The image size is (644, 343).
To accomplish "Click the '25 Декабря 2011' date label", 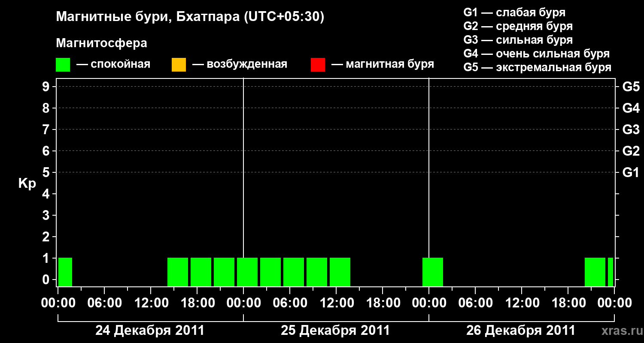I will [335, 331].
